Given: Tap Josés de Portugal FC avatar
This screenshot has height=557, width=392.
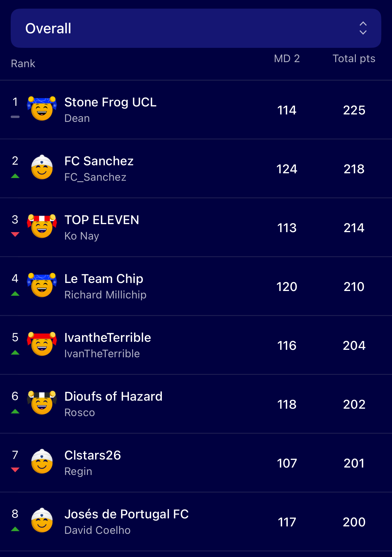Looking at the screenshot, I should click(42, 520).
